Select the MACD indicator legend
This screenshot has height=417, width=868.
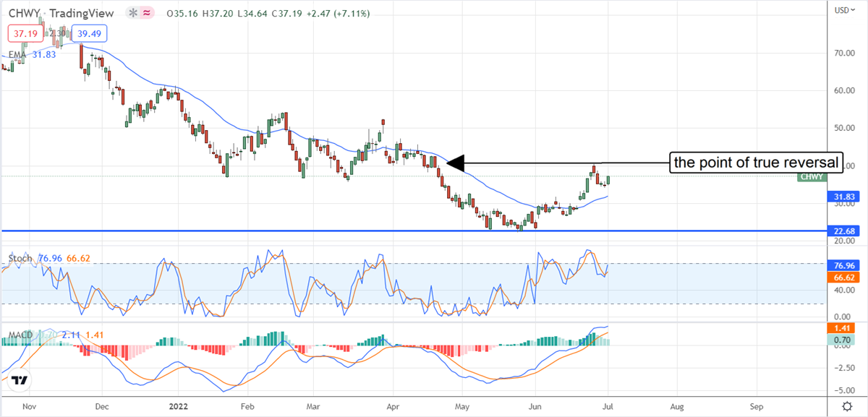coord(20,335)
